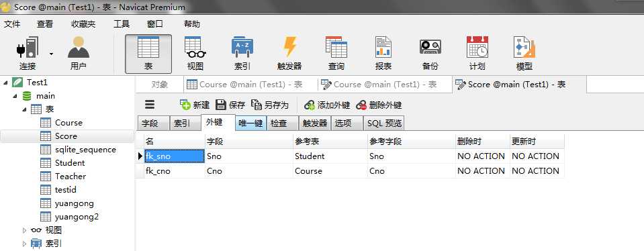Select Course table in tree
The image size is (644, 251).
click(68, 123)
